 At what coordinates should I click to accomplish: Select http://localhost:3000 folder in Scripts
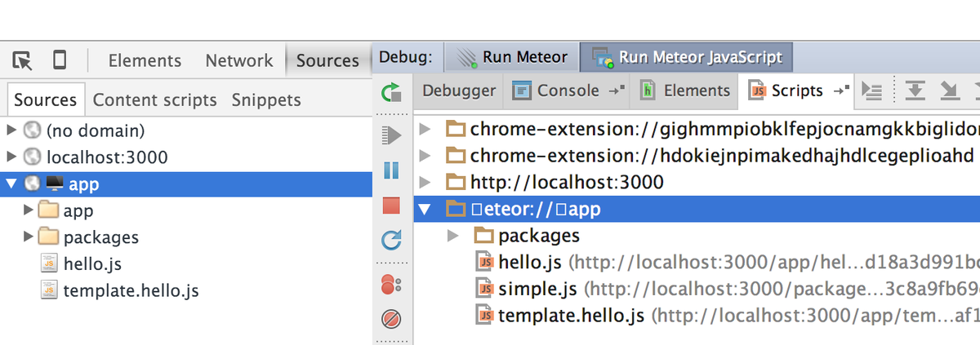click(x=697, y=182)
